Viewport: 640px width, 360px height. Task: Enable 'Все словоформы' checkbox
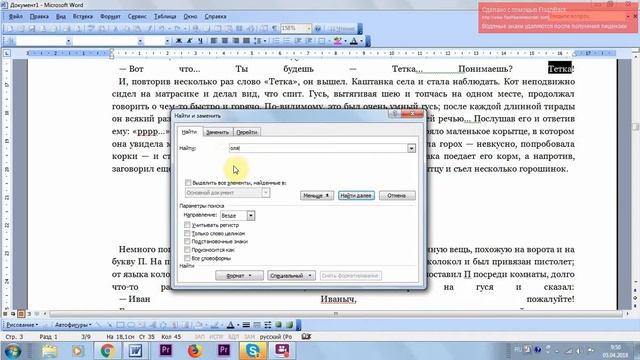(x=187, y=258)
